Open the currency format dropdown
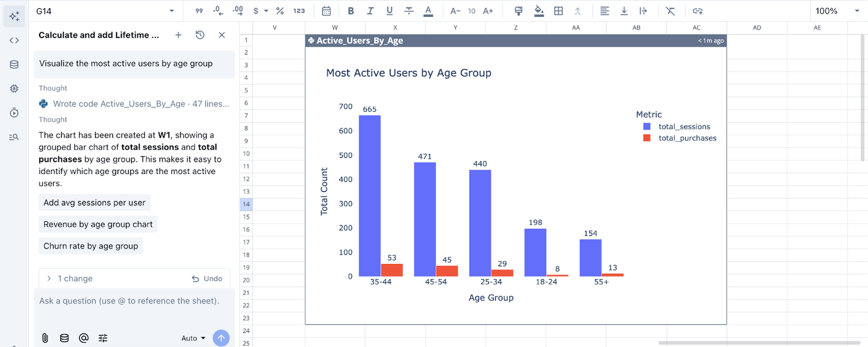Image resolution: width=868 pixels, height=347 pixels. [x=261, y=11]
